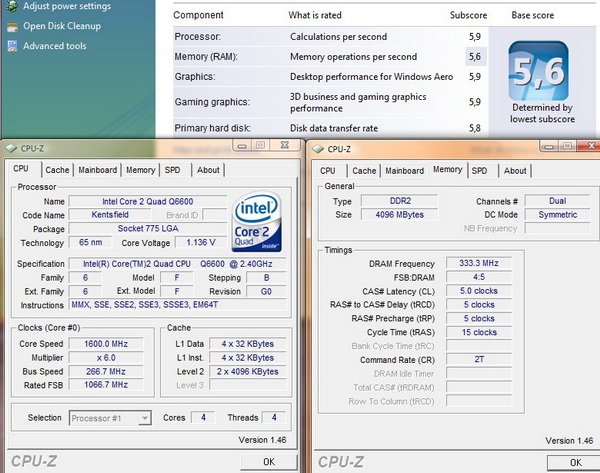
Task: Click the Code Name field Kentsfield
Action: [x=110, y=215]
